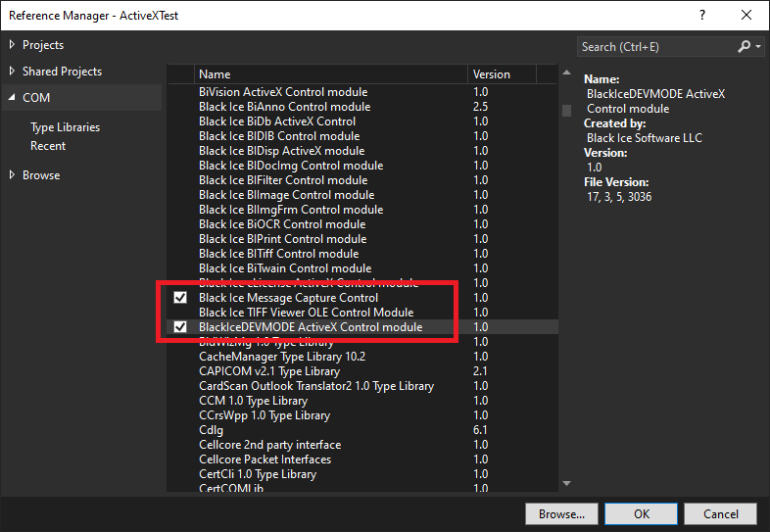Expand the Projects section
Viewport: 770px width, 532px height.
click(12, 45)
